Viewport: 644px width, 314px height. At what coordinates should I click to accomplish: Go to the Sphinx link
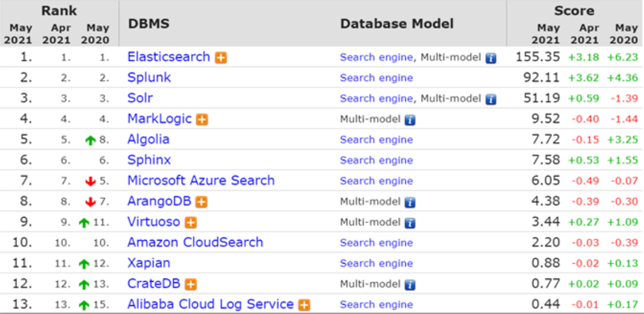[x=149, y=160]
